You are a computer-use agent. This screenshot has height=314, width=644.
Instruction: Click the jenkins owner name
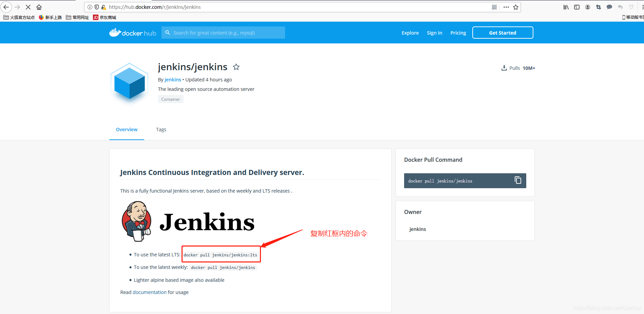(418, 229)
